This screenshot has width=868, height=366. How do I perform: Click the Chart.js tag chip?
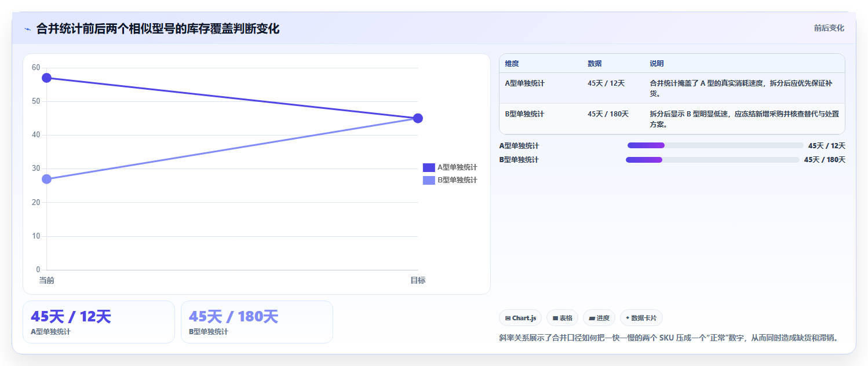pos(520,318)
